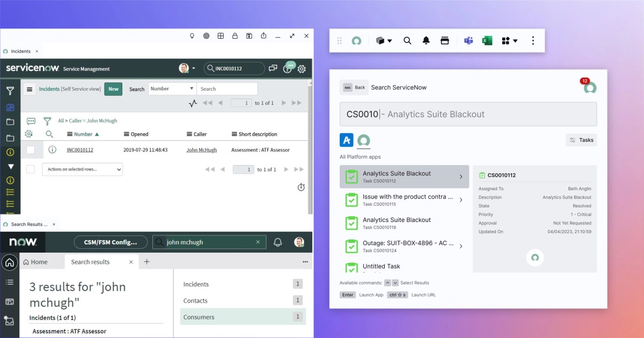Click the Search ServiceNow input field
The image size is (644, 338).
(468, 113)
